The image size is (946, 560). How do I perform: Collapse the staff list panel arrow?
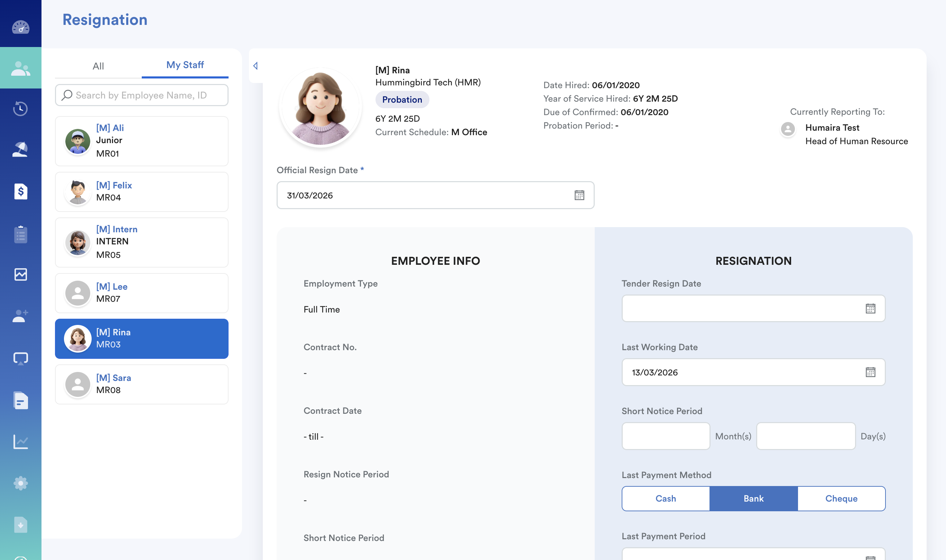pyautogui.click(x=256, y=66)
